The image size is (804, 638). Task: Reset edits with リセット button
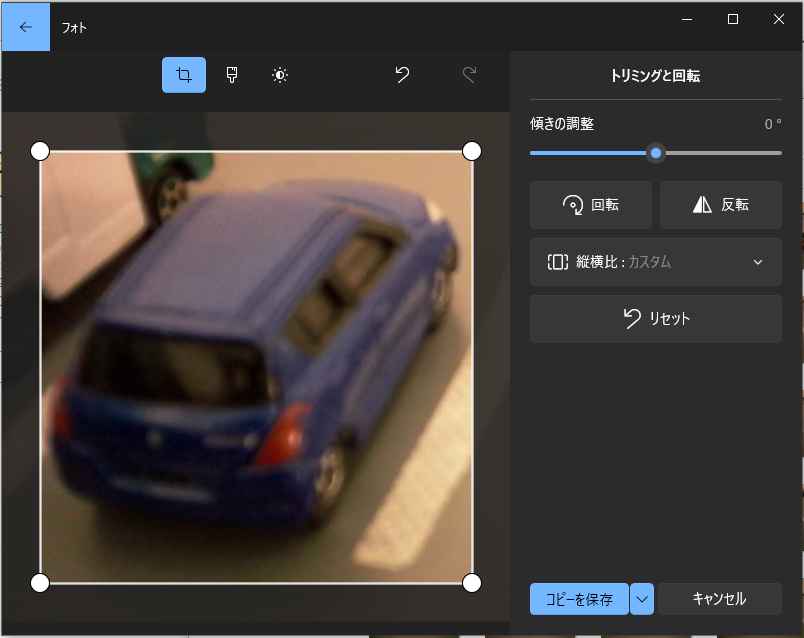[655, 319]
